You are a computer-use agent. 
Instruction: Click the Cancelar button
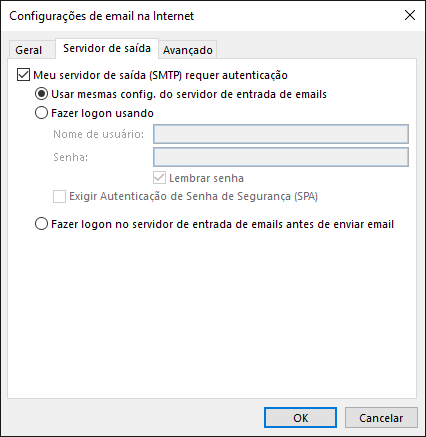381,418
